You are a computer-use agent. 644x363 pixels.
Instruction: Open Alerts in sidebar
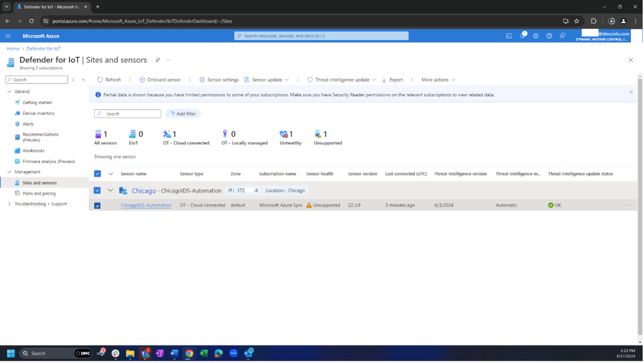point(28,124)
